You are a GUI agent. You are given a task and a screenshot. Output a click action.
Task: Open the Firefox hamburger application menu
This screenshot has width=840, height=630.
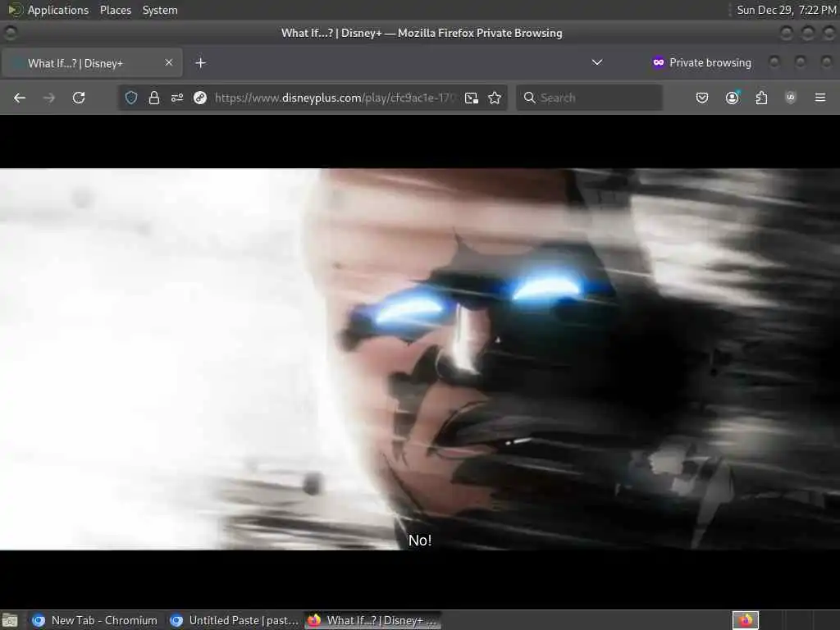coord(820,98)
